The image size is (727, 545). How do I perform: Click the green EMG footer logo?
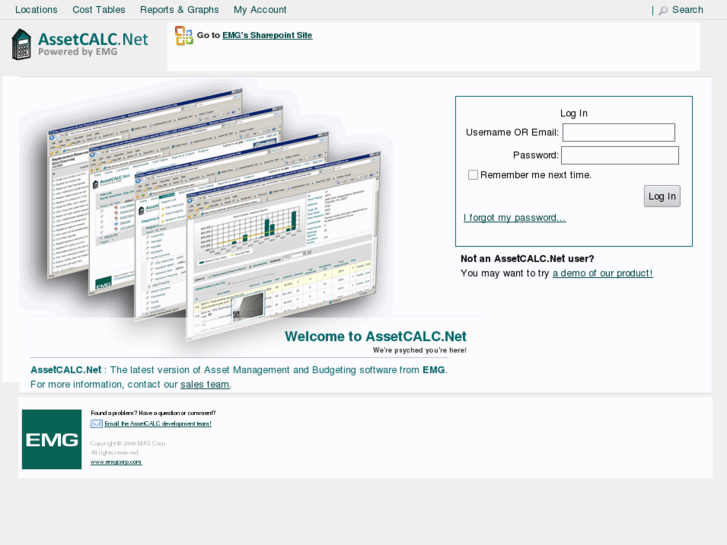(x=51, y=439)
